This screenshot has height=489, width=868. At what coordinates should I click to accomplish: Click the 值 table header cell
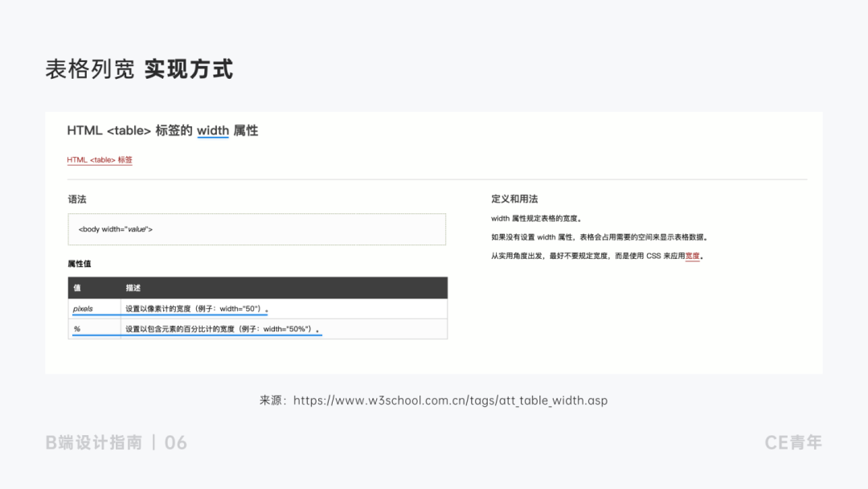[x=75, y=288]
